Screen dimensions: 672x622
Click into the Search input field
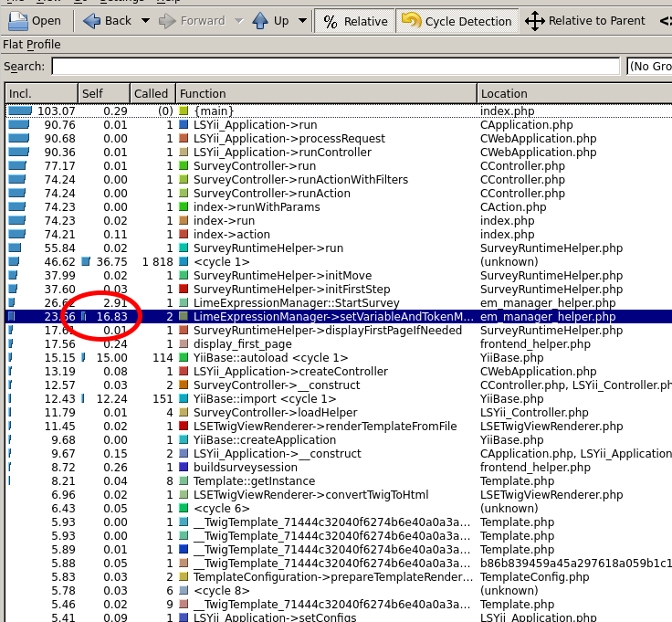[x=335, y=66]
